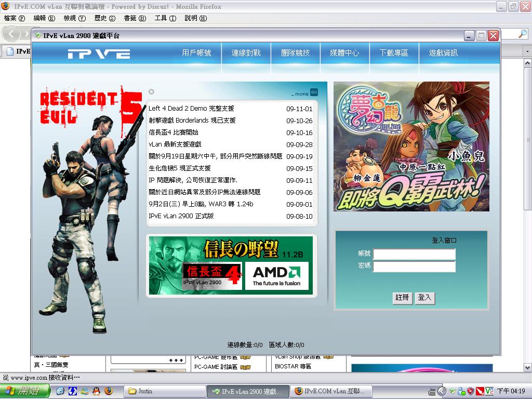Launch Firefox from quick launch bar
Image resolution: width=532 pixels, height=399 pixels.
[x=108, y=391]
